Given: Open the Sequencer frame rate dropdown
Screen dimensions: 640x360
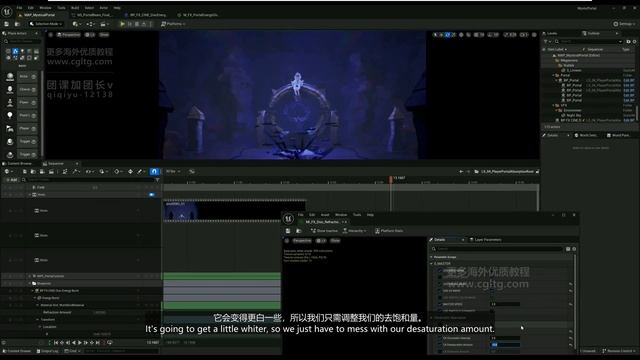Looking at the screenshot, I should [173, 171].
